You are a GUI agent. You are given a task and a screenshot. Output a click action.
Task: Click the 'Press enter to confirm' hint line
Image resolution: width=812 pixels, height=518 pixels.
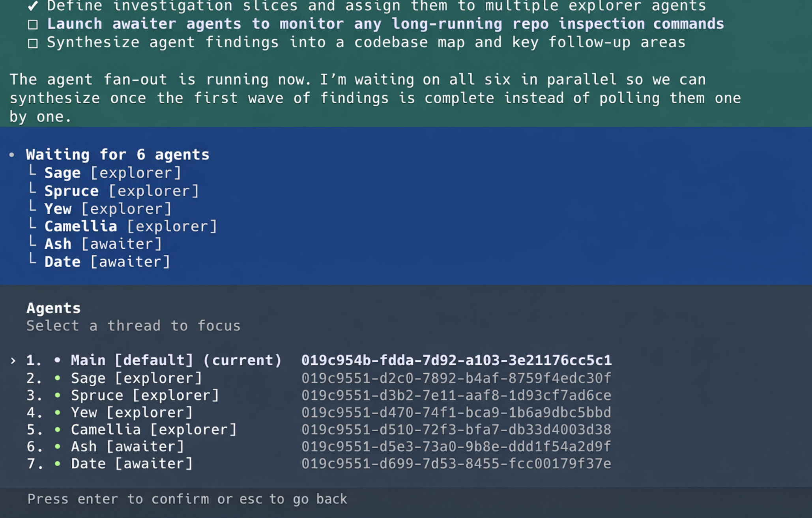tap(187, 499)
